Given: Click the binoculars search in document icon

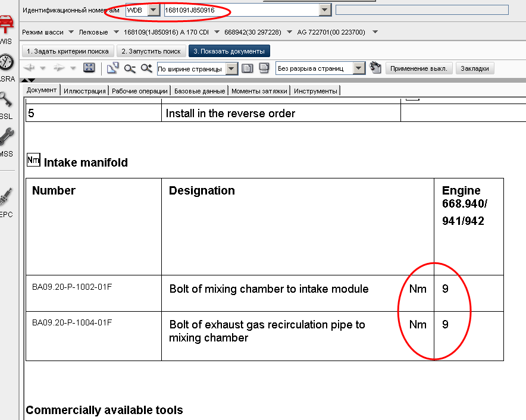Looking at the screenshot, I should (x=375, y=68).
